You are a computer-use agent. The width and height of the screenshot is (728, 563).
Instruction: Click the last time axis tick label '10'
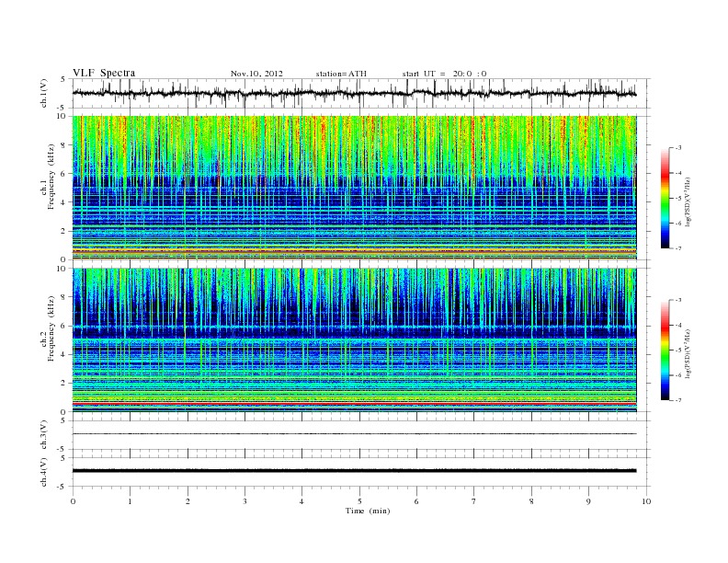(646, 501)
